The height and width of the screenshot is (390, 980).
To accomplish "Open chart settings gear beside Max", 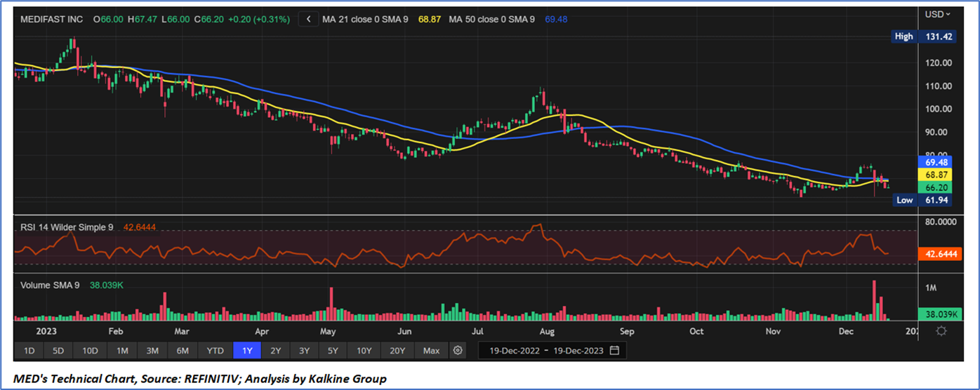I will [458, 350].
